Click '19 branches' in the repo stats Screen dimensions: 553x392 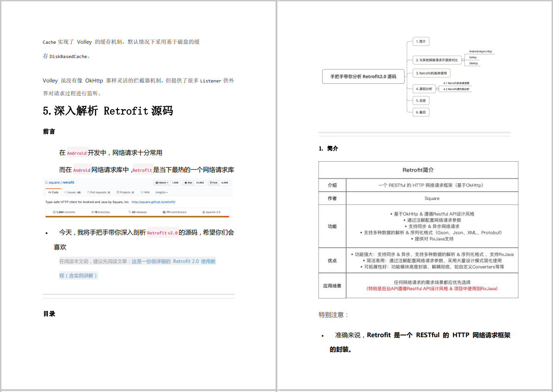[101, 212]
